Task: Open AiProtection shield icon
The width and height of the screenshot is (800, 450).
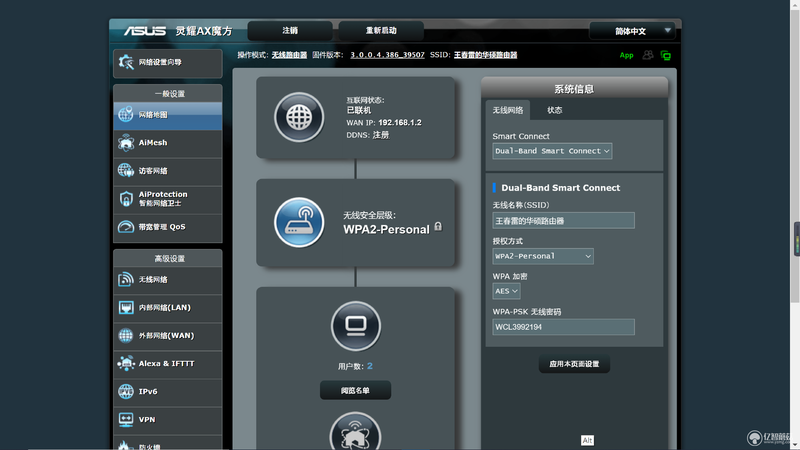Action: pyautogui.click(x=126, y=198)
